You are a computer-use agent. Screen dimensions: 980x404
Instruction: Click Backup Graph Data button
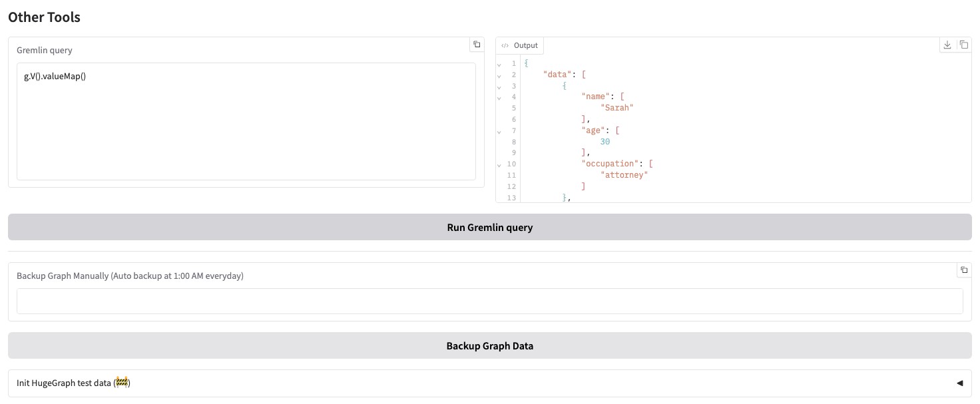pos(489,345)
